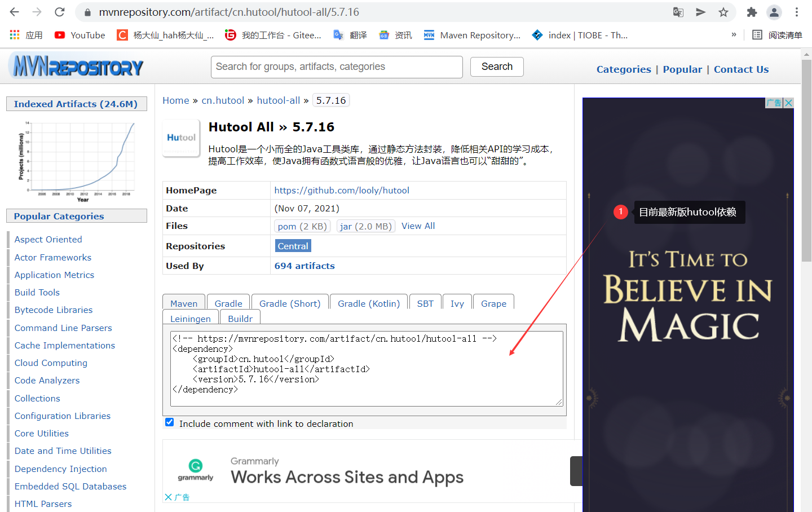812x512 pixels.
Task: Select the Leiningen tab
Action: (191, 318)
